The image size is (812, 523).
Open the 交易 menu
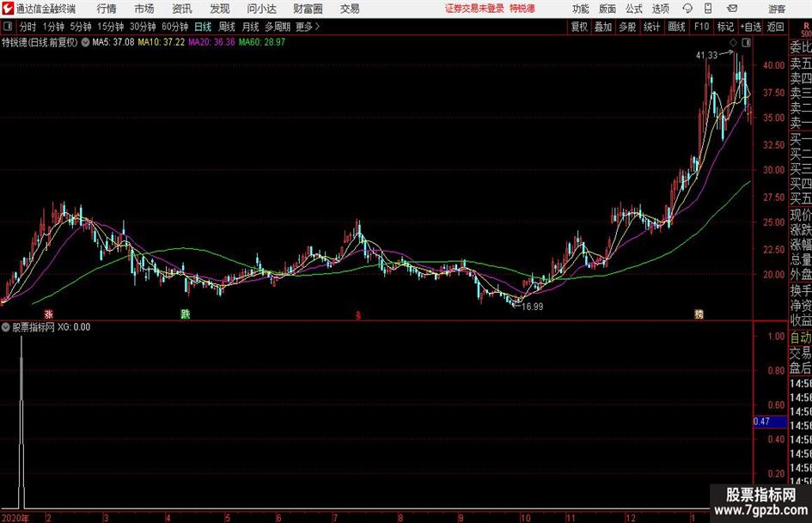(x=350, y=9)
